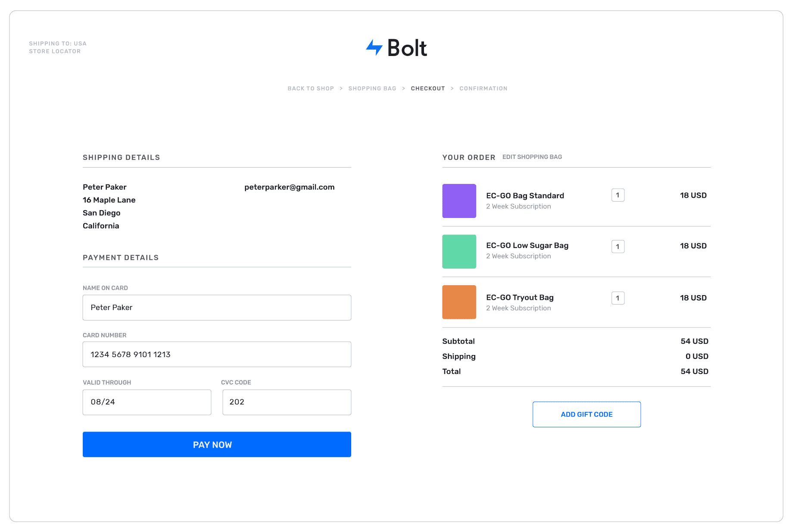Click the EC-GO Bag Standard purple thumbnail
This screenshot has width=792, height=532.
point(459,201)
